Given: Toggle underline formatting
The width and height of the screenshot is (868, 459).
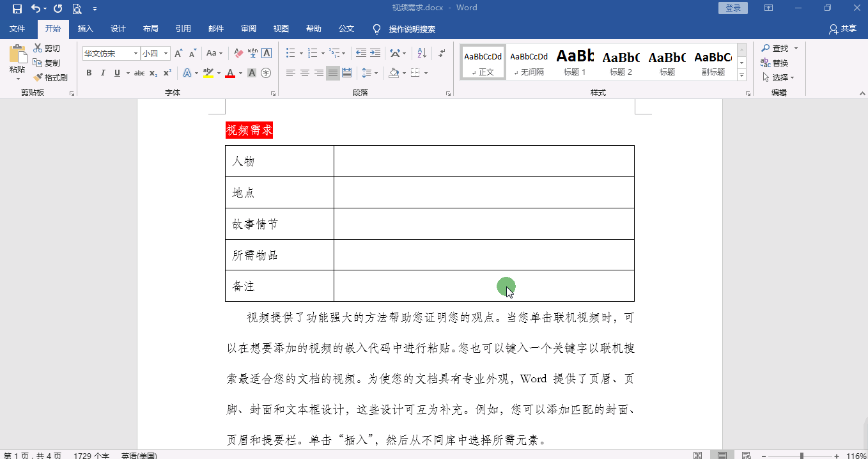Looking at the screenshot, I should pyautogui.click(x=117, y=73).
